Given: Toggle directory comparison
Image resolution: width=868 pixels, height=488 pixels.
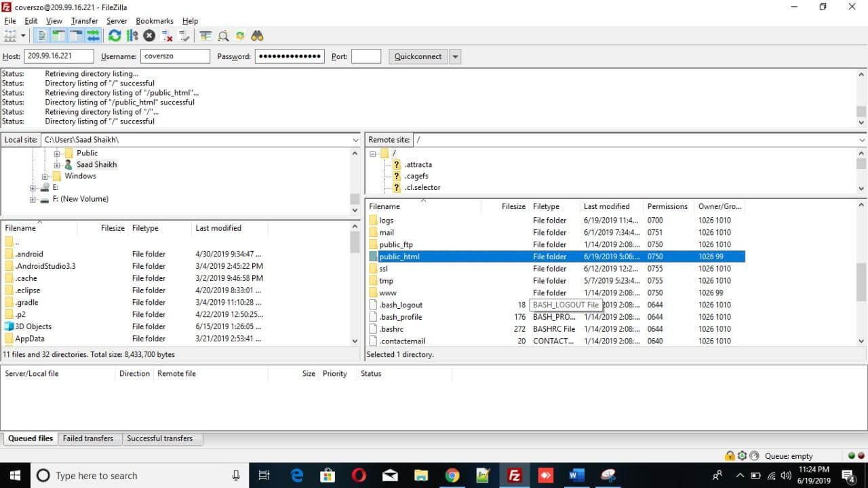Looking at the screenshot, I should pyautogui.click(x=223, y=35).
